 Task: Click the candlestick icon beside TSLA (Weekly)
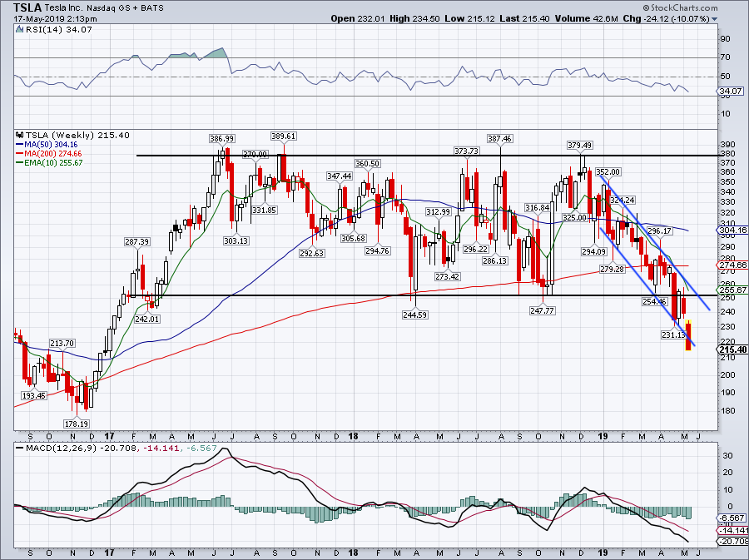coord(20,135)
